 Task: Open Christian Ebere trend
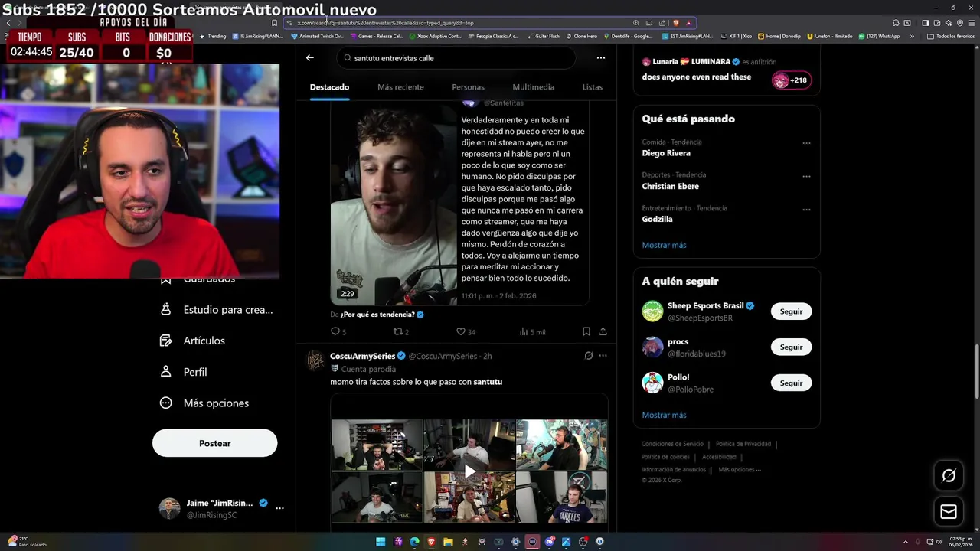670,186
